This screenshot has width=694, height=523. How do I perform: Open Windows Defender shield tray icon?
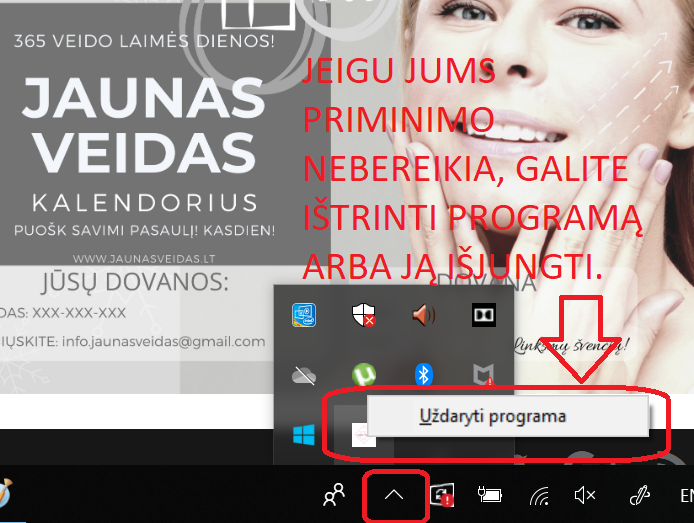(363, 315)
